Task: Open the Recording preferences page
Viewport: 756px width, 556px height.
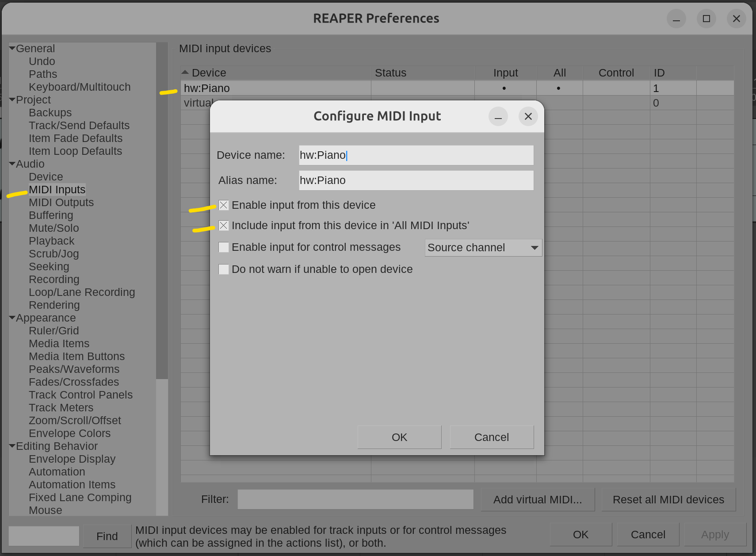Action: click(x=54, y=280)
